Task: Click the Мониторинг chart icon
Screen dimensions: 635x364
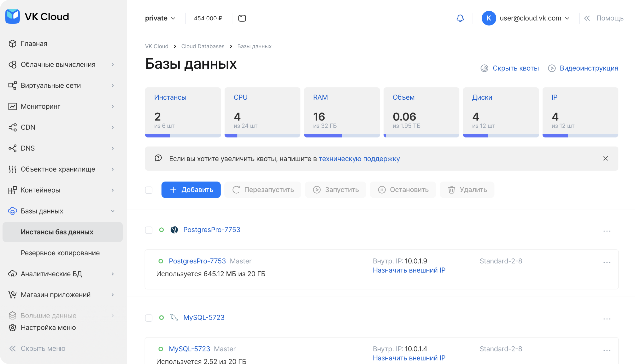Action: pos(13,106)
